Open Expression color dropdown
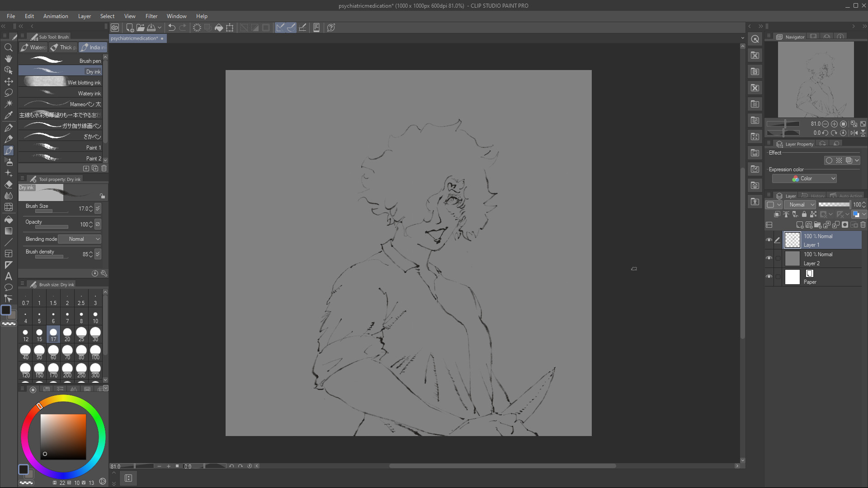 point(804,178)
